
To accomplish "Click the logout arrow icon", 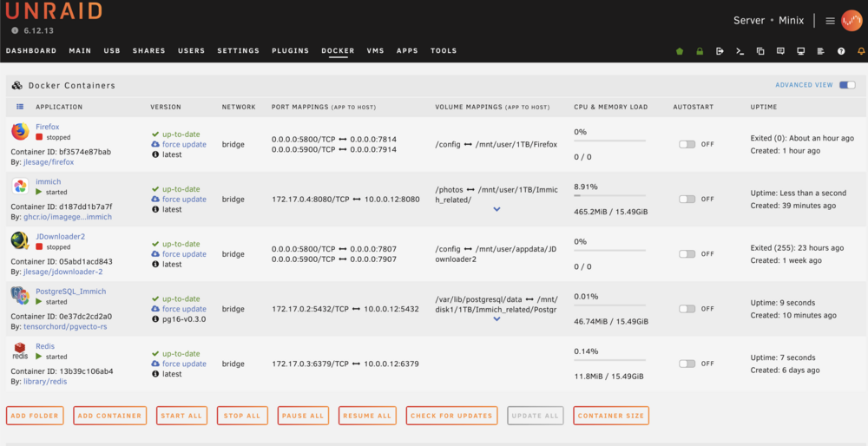I will pos(720,51).
